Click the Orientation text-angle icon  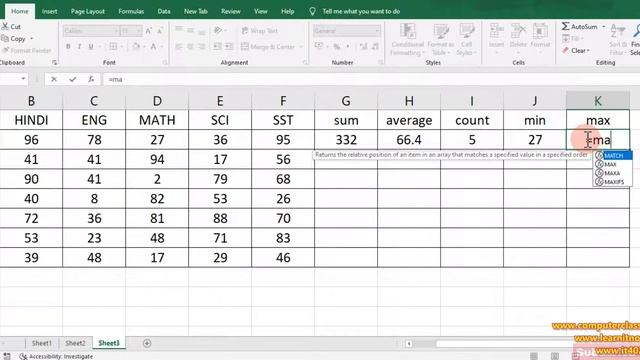[218, 30]
